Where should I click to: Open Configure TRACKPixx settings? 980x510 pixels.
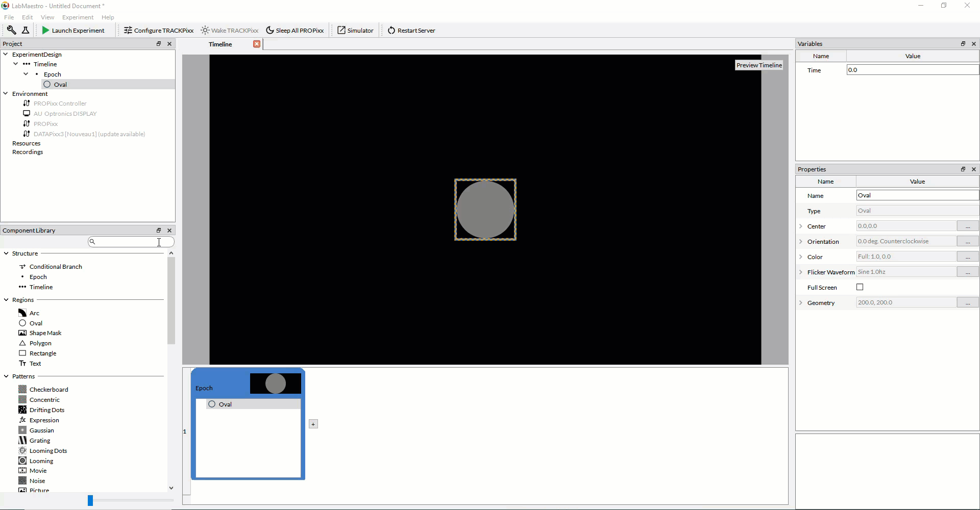[x=158, y=31]
